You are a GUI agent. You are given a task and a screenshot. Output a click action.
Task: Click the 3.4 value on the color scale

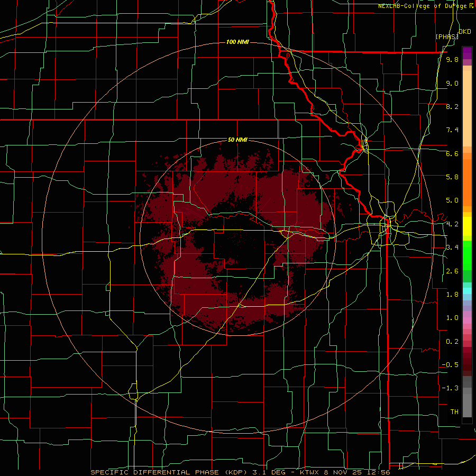(x=452, y=248)
